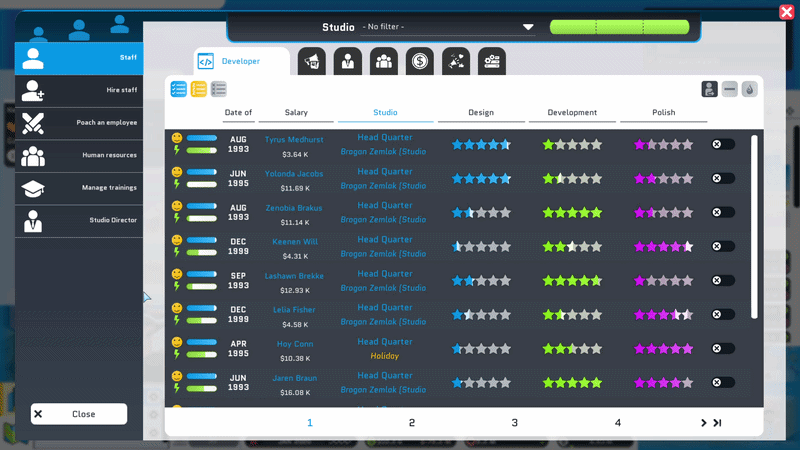This screenshot has height=450, width=800.
Task: Go to the next page arrow
Action: [x=704, y=422]
